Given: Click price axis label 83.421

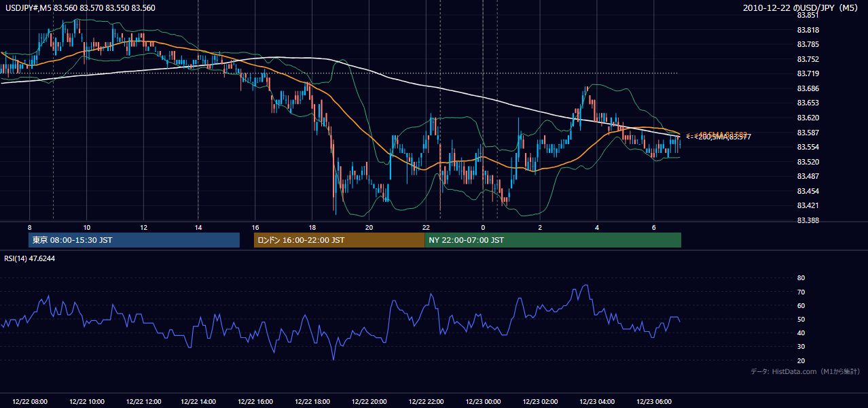Looking at the screenshot, I should coord(808,205).
